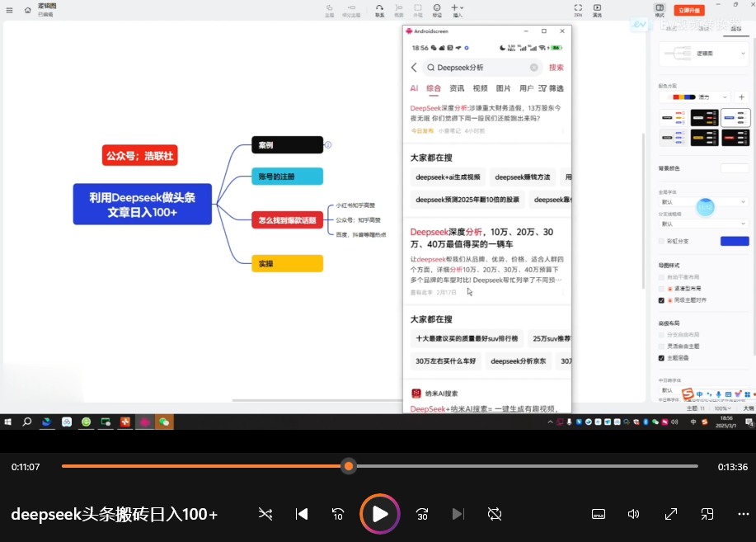756x542 pixels.
Task: Select the black theme with red center
Action: 735,138
